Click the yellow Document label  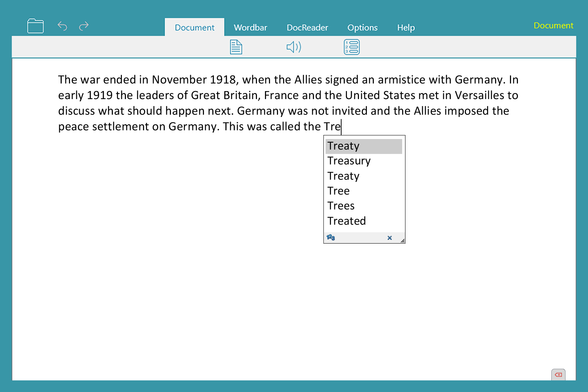(554, 25)
